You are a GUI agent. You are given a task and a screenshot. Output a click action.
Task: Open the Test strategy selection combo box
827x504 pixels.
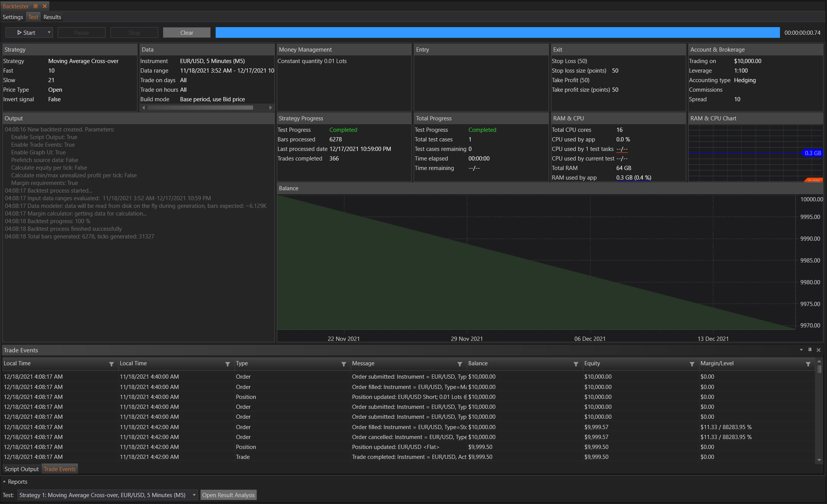(x=107, y=495)
